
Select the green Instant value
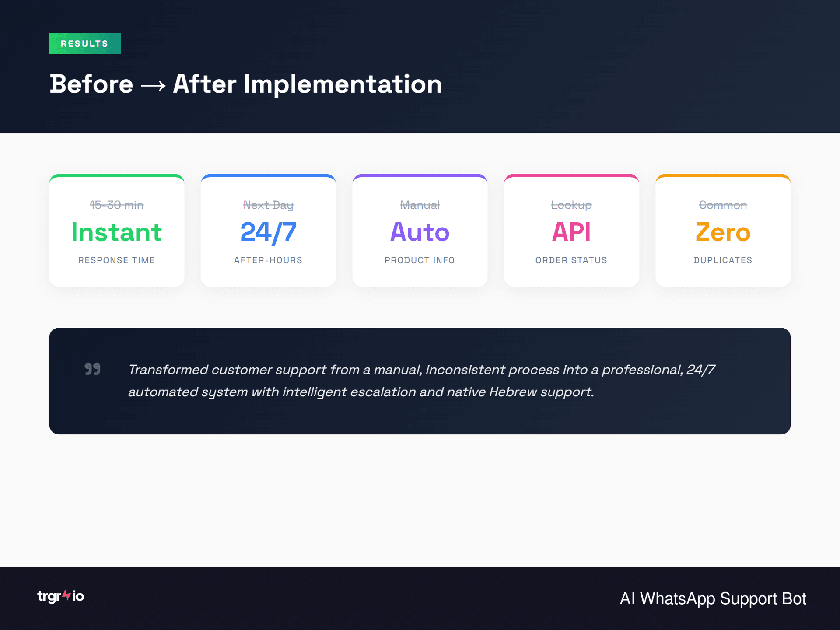tap(116, 232)
